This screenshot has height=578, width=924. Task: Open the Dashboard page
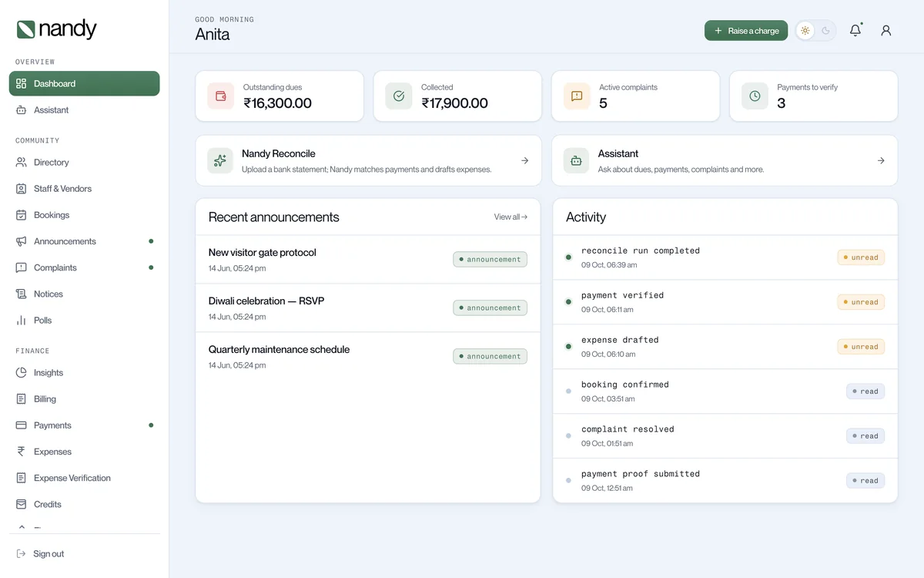pyautogui.click(x=84, y=83)
